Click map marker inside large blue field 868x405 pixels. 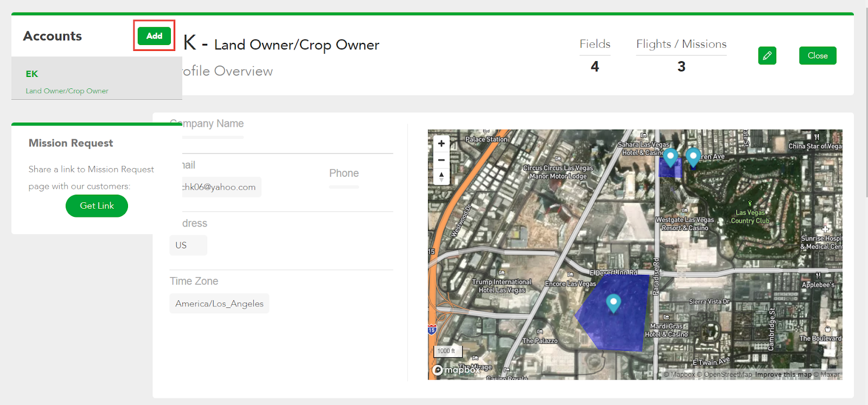coord(614,303)
